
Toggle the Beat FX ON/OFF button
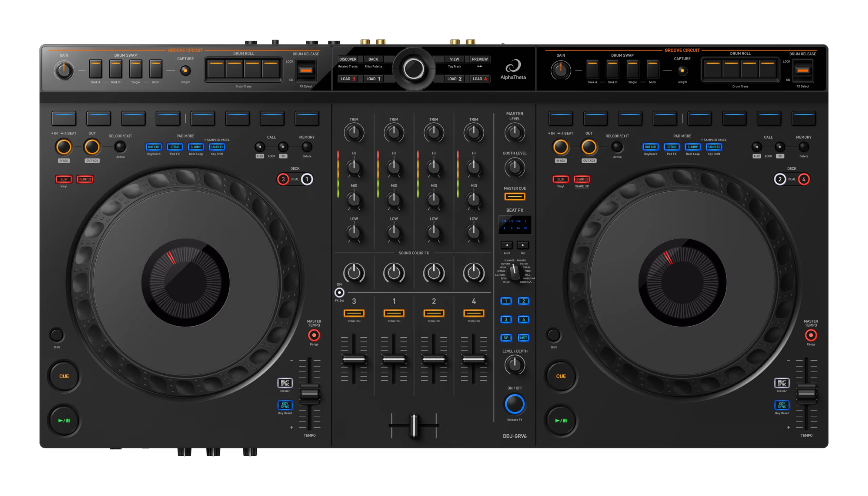point(514,404)
